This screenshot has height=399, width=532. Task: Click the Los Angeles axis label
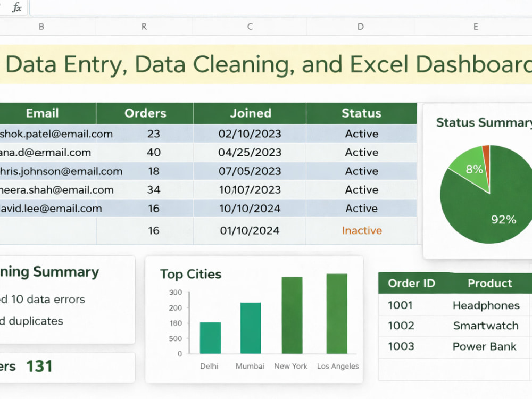click(x=338, y=367)
